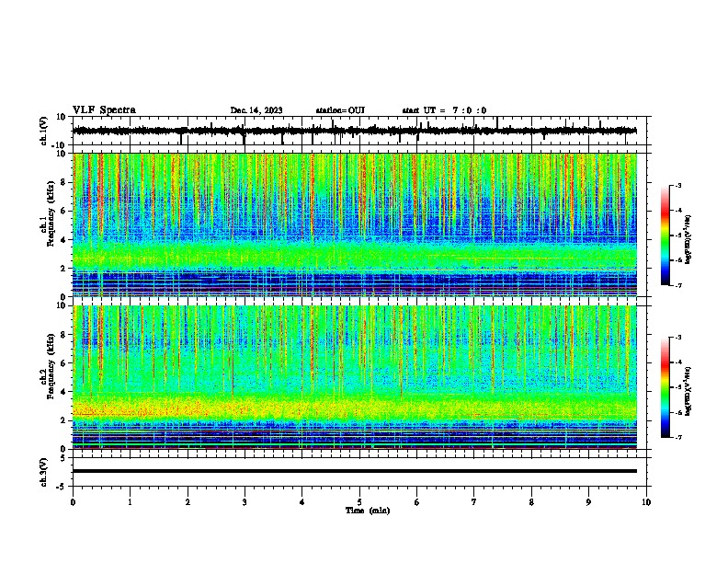
Task: Click time axis tick label "6"
Action: (417, 502)
